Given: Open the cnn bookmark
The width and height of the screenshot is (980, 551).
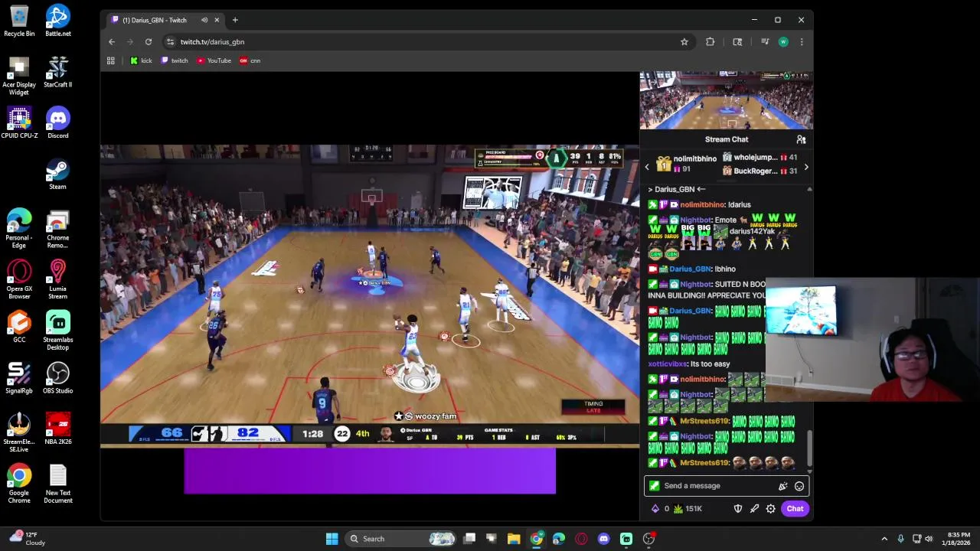Looking at the screenshot, I should click(x=250, y=60).
